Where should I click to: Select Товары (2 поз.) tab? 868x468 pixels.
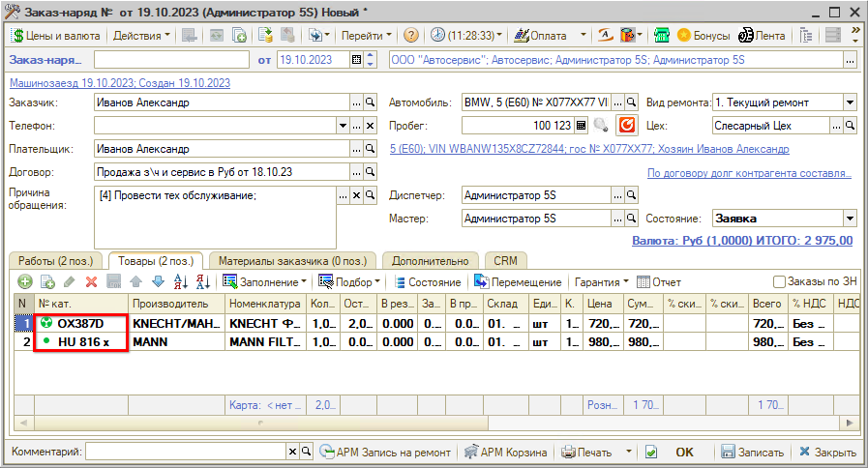coord(156,261)
